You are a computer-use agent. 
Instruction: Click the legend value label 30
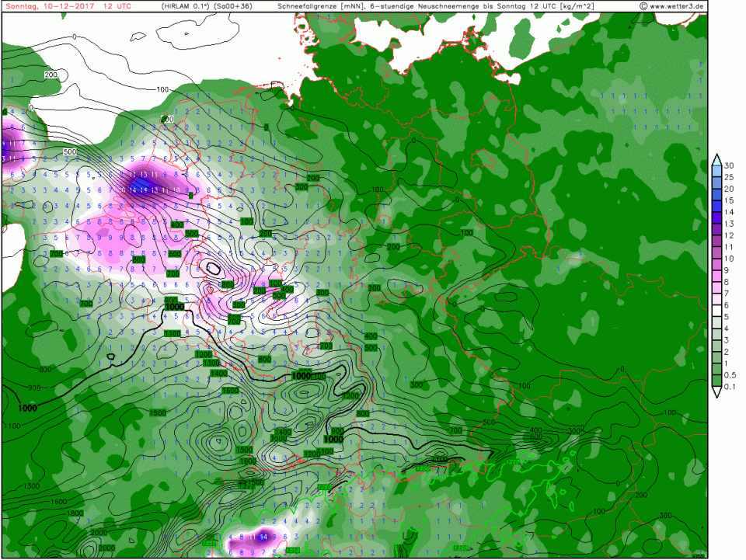[729, 165]
